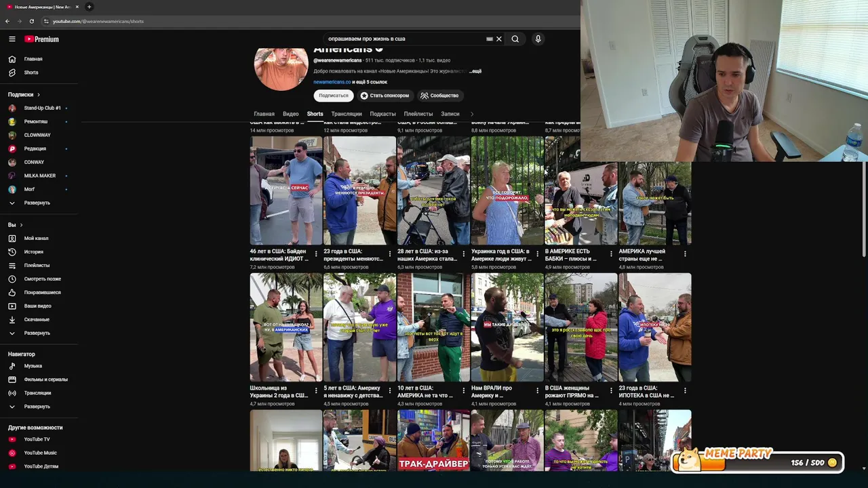868x488 pixels.
Task: Open options menu for ИПОТЕКА в США short
Action: [685, 391]
